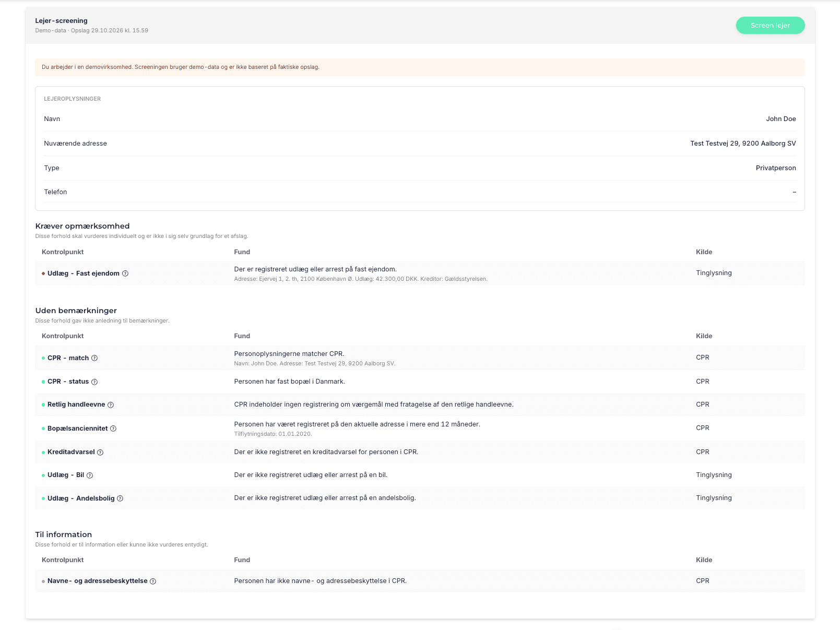Click the demo company warning banner text

tap(181, 67)
